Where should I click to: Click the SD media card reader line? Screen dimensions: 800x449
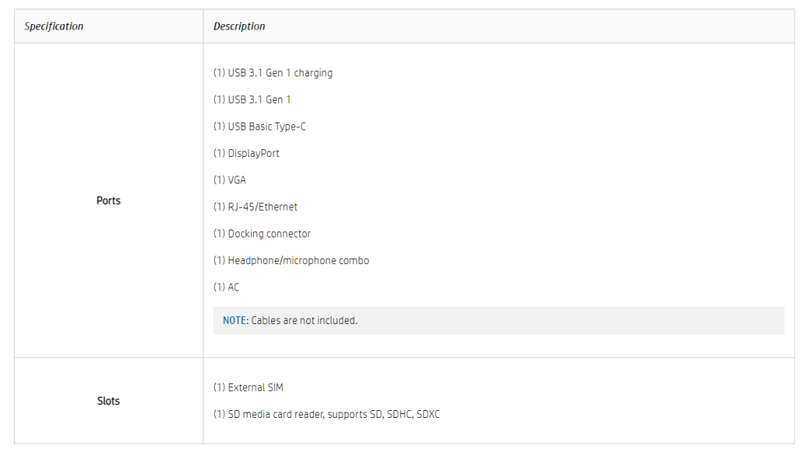point(326,414)
